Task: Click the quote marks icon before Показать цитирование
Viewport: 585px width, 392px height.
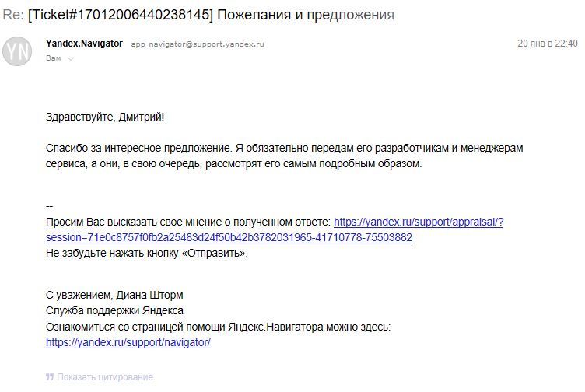Action: [50, 377]
